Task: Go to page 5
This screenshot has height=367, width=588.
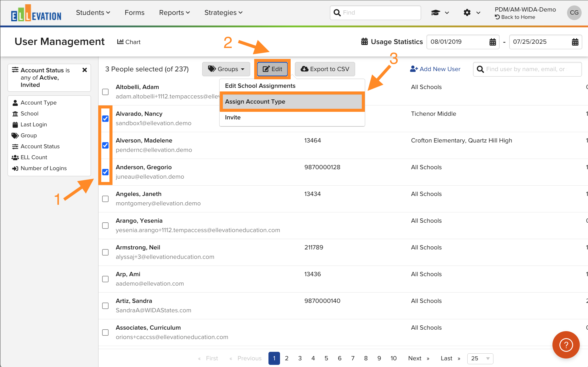Action: [326, 358]
